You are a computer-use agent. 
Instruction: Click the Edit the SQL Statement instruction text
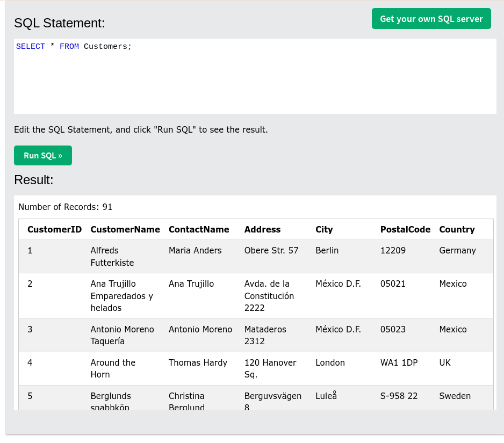(141, 130)
